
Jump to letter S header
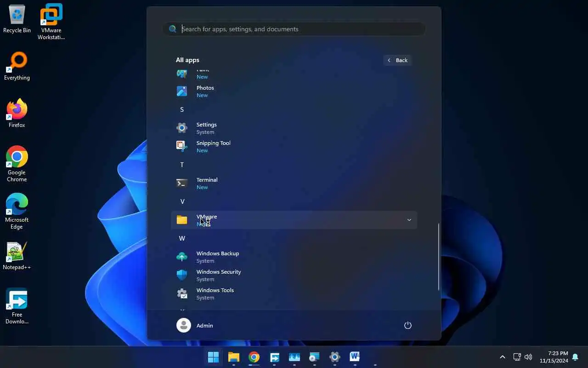click(x=182, y=109)
